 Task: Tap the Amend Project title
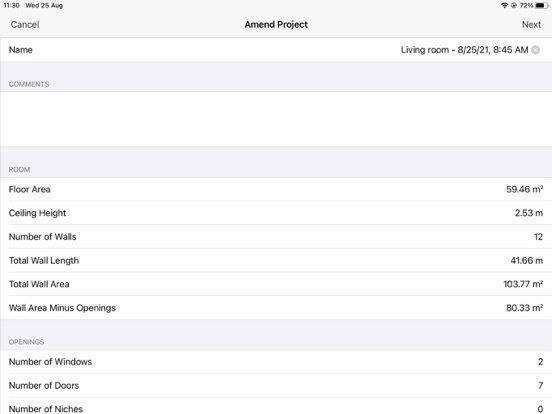click(276, 25)
